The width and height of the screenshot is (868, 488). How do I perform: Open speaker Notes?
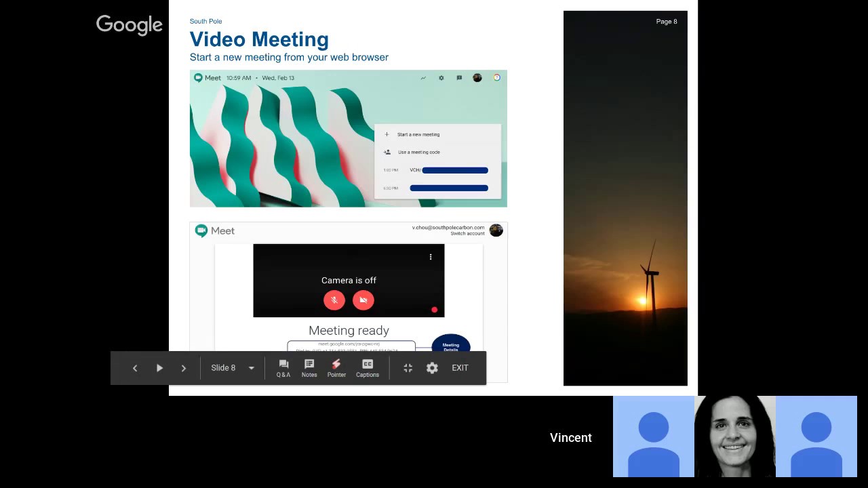coord(309,368)
